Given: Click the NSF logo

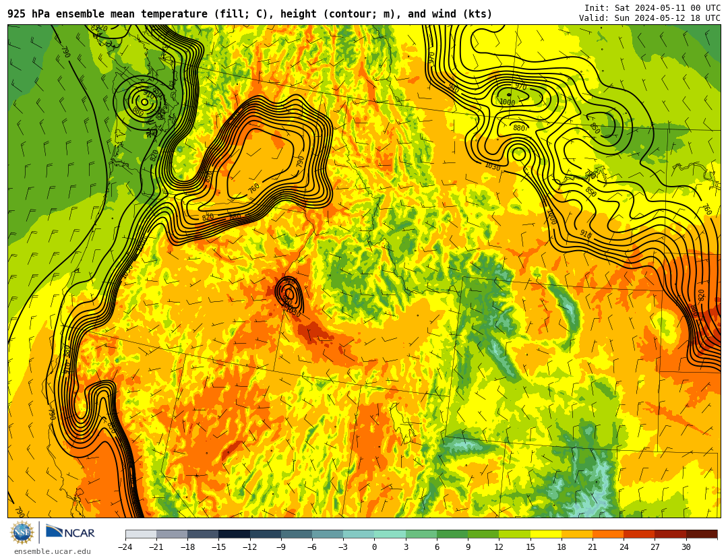Looking at the screenshot, I should click(x=22, y=532).
